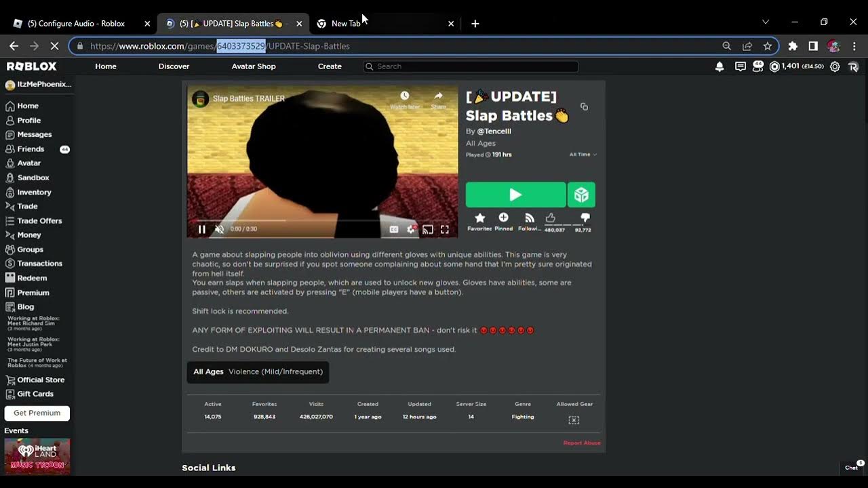Toggle Chrome side panel
The height and width of the screenshot is (488, 868).
tap(813, 46)
